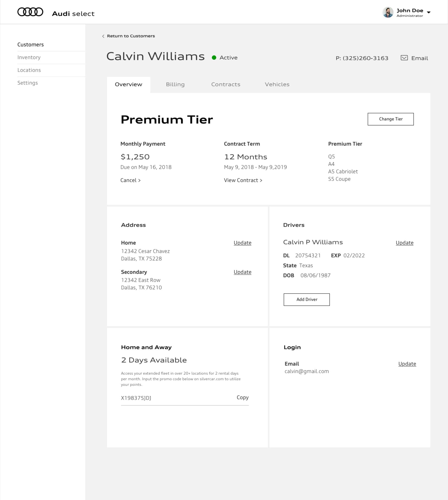Select Inventory in the sidebar

click(29, 57)
